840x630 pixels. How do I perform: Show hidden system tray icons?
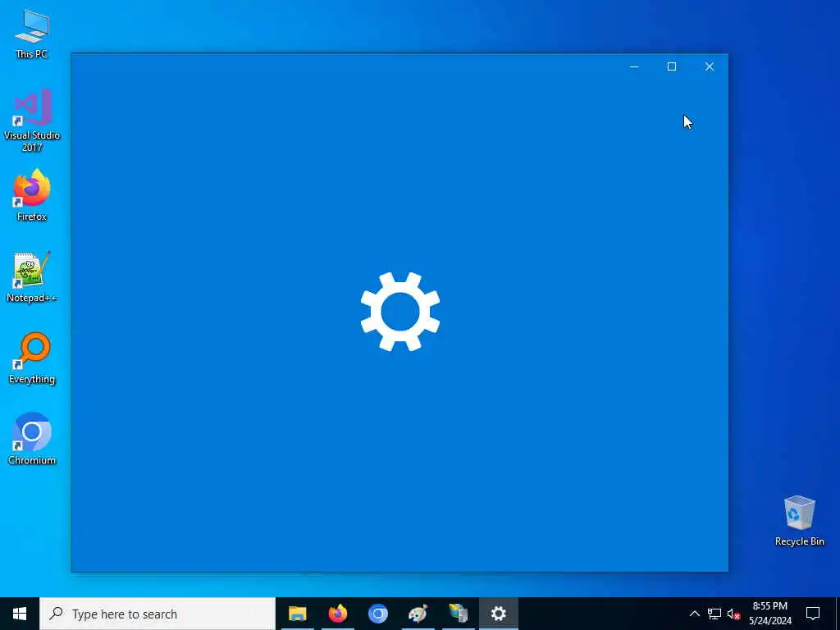(694, 614)
